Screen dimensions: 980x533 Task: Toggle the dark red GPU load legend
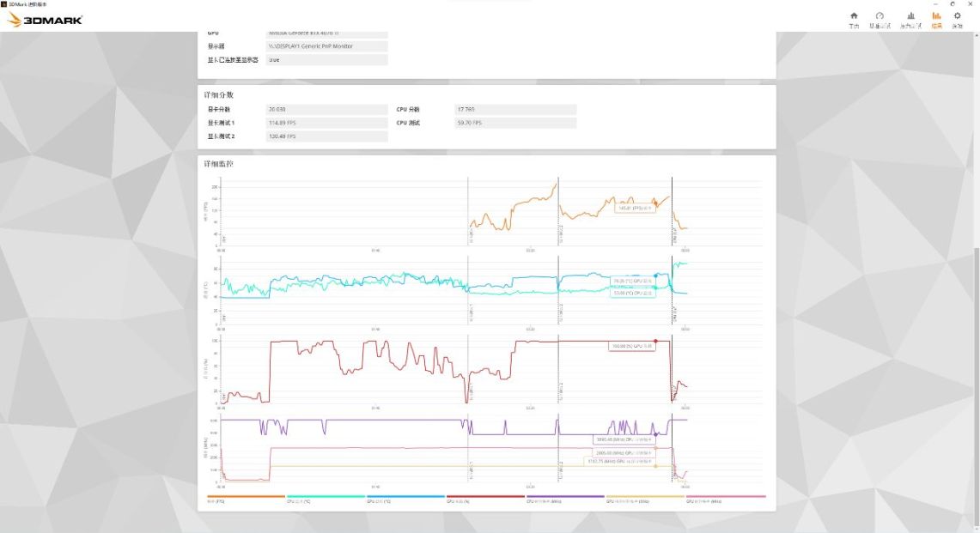(485, 499)
